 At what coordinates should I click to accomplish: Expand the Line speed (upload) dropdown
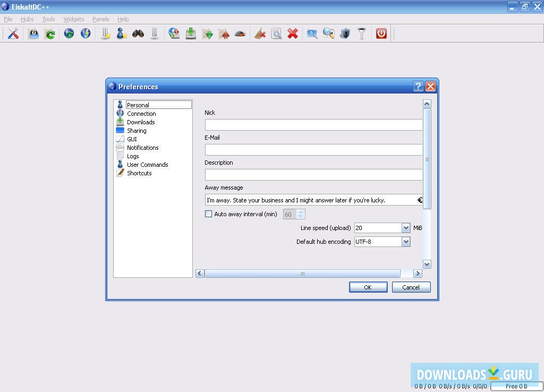pyautogui.click(x=406, y=228)
